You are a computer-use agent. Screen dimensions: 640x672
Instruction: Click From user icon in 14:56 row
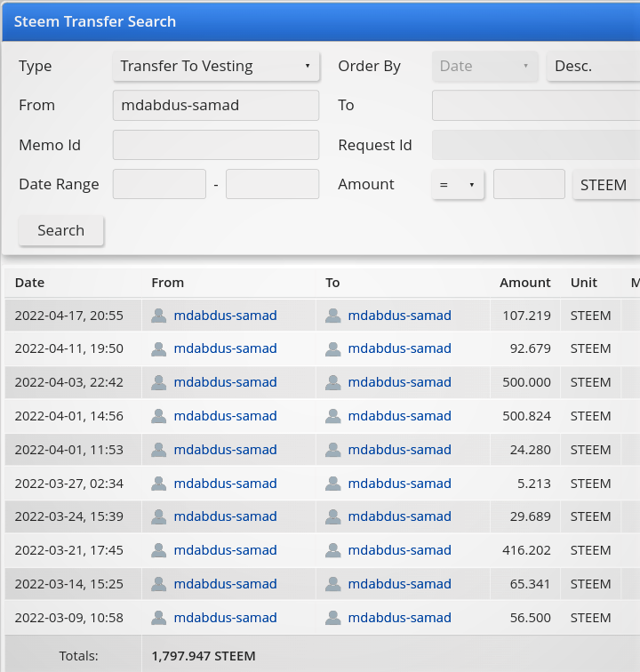tap(158, 416)
